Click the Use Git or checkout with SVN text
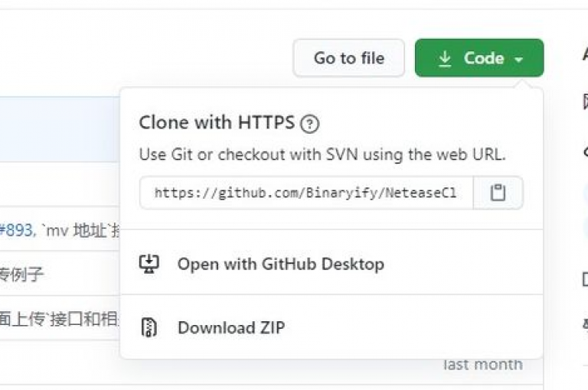Screen dimensions: 588x390 coord(322,154)
